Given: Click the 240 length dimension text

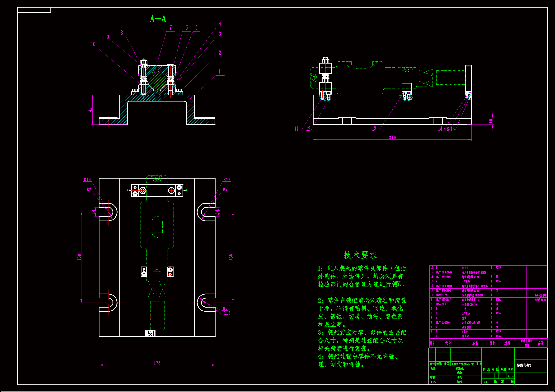Looking at the screenshot, I should (392, 138).
